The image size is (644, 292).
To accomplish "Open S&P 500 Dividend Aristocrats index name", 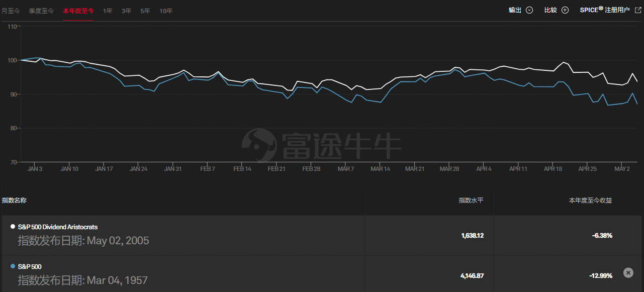I will [x=57, y=227].
